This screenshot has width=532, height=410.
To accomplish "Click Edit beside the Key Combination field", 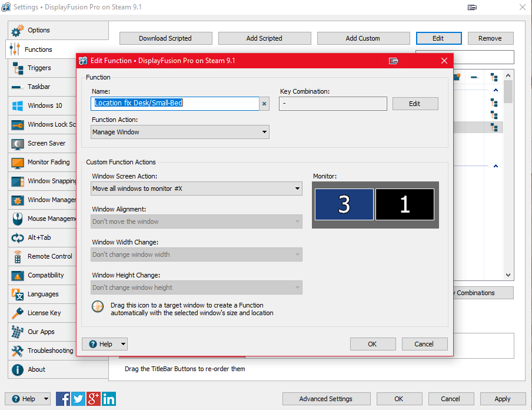I will (415, 104).
